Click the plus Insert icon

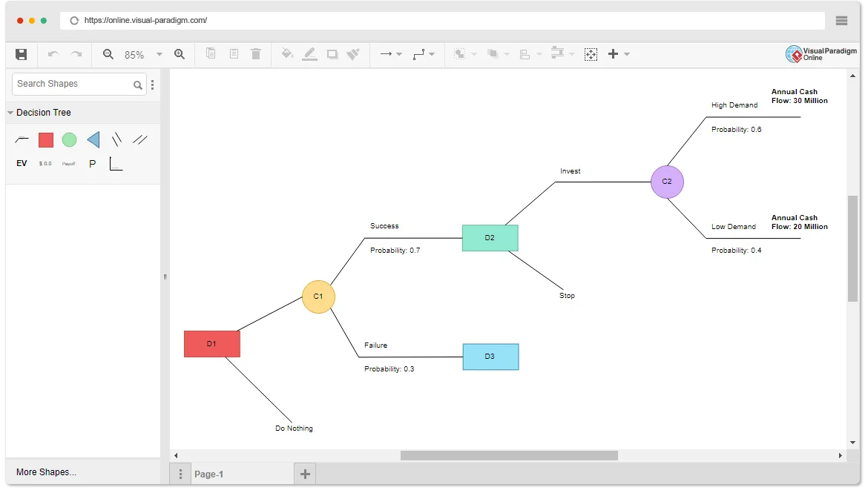tap(613, 53)
